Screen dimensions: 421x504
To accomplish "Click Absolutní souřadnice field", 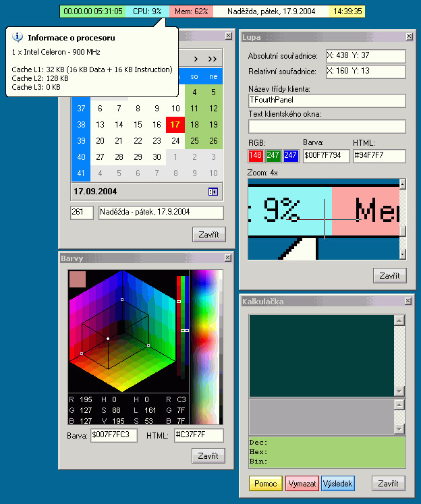I will [366, 56].
